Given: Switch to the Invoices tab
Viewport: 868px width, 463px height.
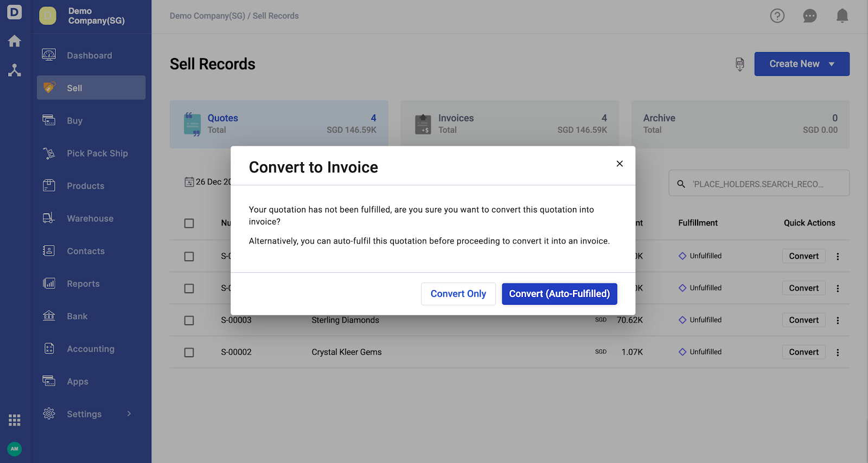Looking at the screenshot, I should 509,124.
